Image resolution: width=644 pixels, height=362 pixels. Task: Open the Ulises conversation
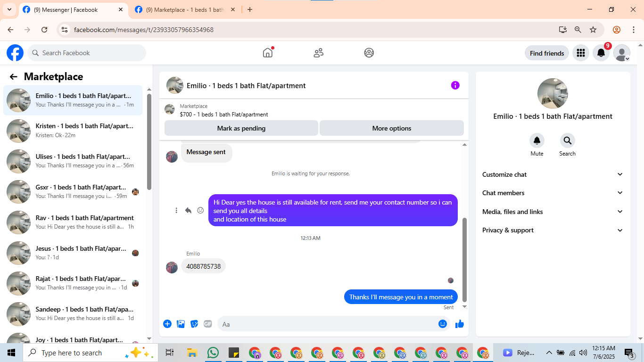[73, 161]
